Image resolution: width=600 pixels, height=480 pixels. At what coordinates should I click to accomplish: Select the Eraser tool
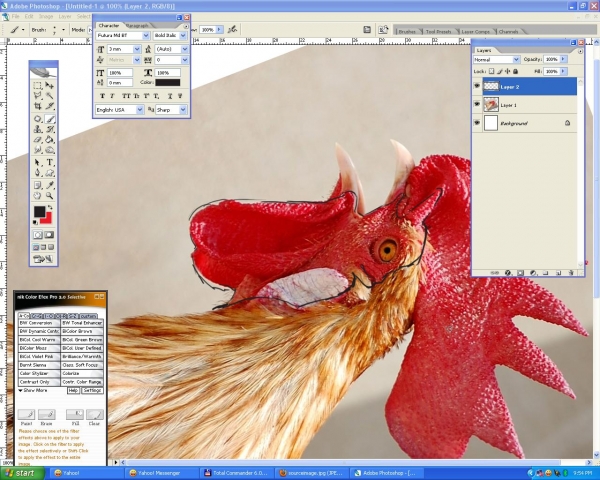point(38,140)
